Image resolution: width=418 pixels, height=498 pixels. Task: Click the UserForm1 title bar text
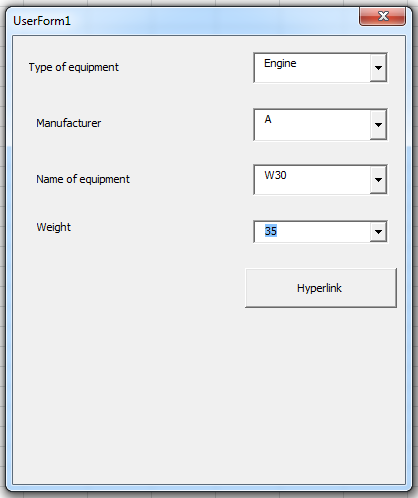(x=42, y=21)
